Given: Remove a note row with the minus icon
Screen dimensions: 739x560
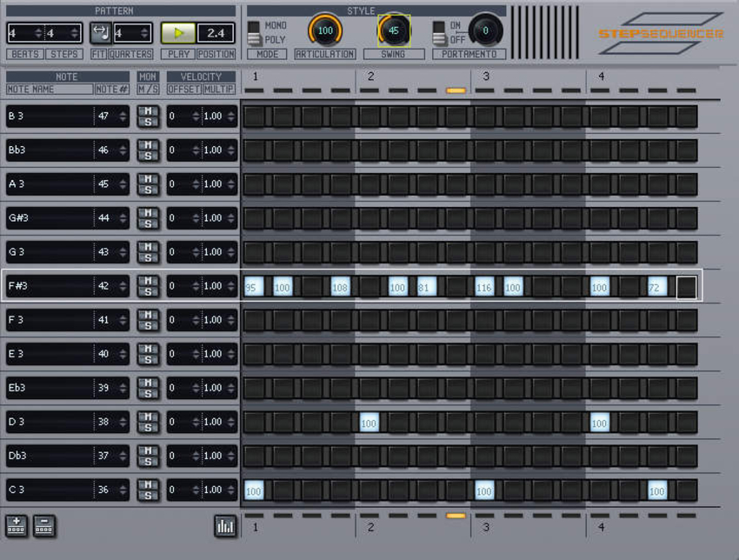Looking at the screenshot, I should [43, 525].
